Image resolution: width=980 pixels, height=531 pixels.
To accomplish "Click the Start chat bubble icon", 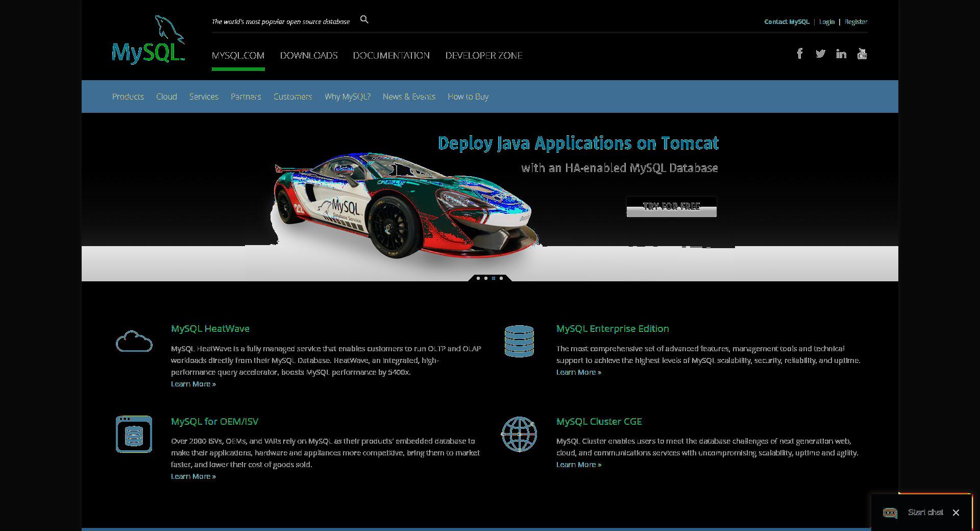I will point(890,513).
